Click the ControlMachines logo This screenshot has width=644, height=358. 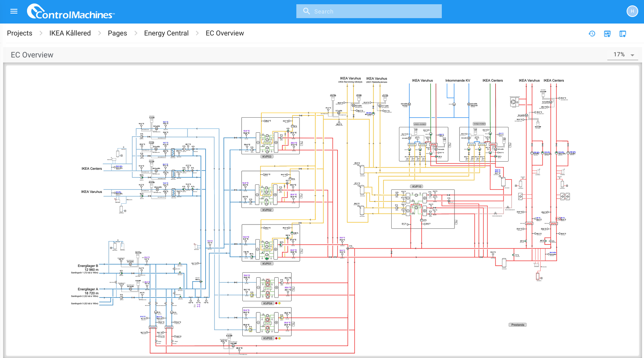71,12
